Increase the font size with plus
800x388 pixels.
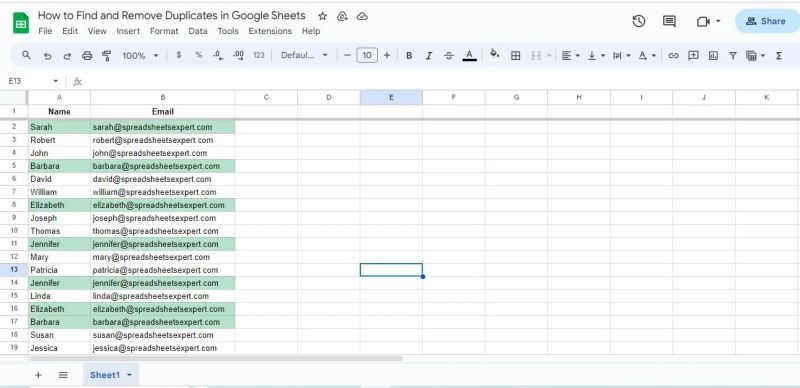pos(387,55)
